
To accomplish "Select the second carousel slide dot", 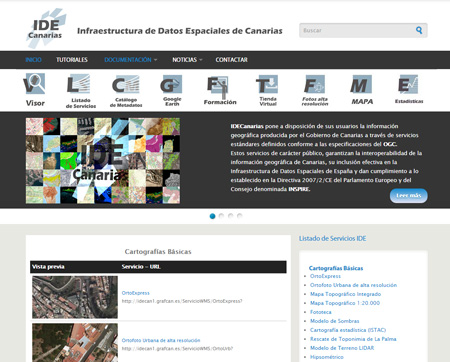I will click(221, 216).
